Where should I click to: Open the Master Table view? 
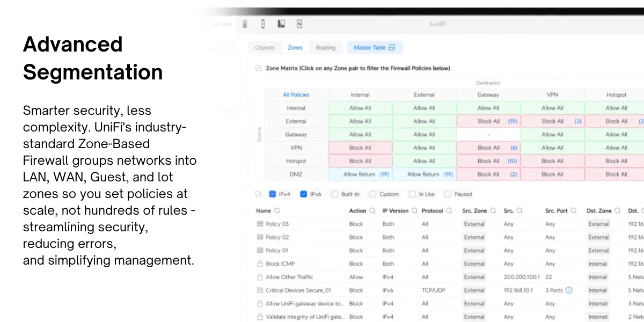tap(375, 48)
